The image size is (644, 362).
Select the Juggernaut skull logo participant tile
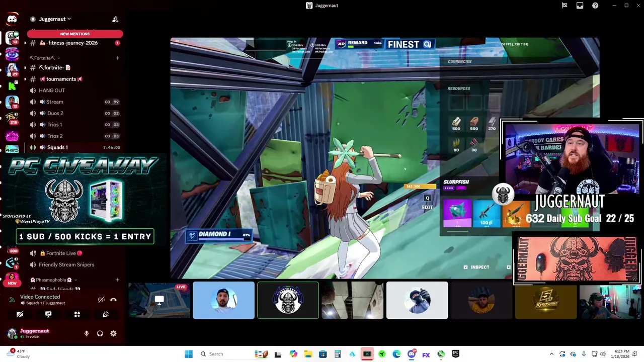[288, 300]
